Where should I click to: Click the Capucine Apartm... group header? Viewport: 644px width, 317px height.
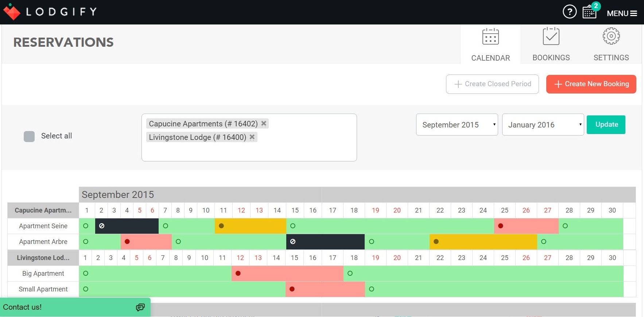tap(43, 210)
